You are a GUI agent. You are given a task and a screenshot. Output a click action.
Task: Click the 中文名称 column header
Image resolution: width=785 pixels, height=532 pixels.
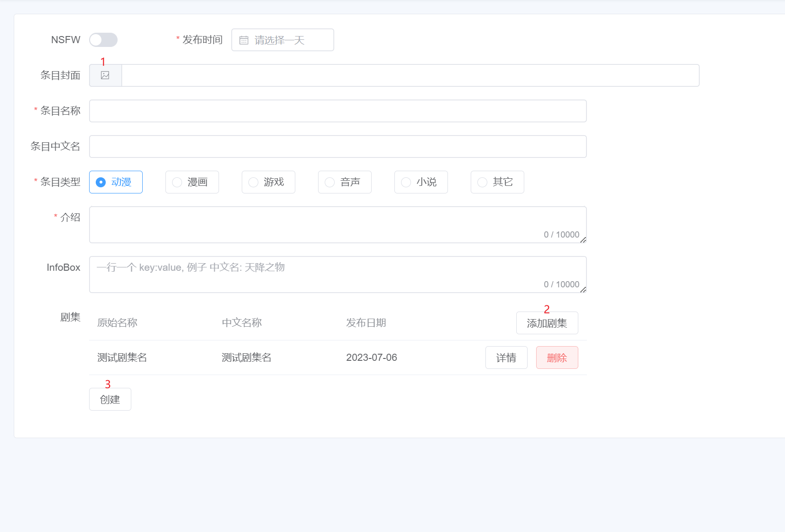(242, 323)
